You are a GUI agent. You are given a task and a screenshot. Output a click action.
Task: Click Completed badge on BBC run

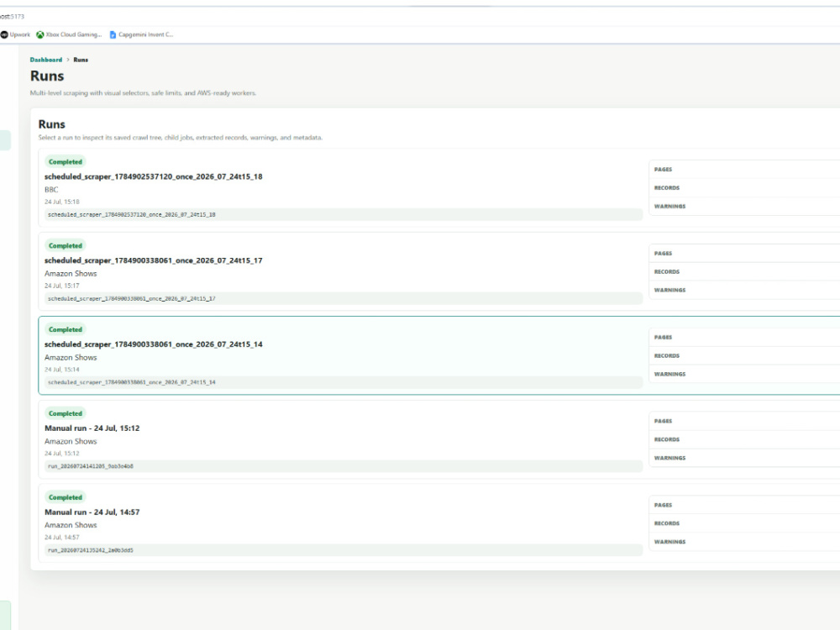click(66, 162)
